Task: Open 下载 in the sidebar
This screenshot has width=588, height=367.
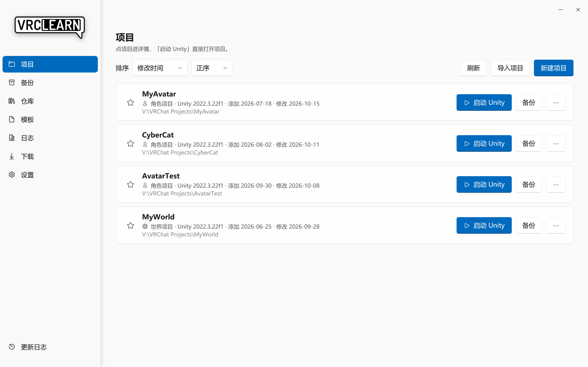Action: pyautogui.click(x=50, y=157)
